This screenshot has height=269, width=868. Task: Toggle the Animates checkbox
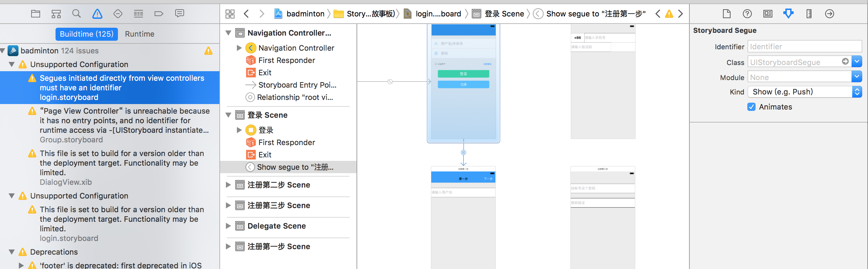click(751, 107)
